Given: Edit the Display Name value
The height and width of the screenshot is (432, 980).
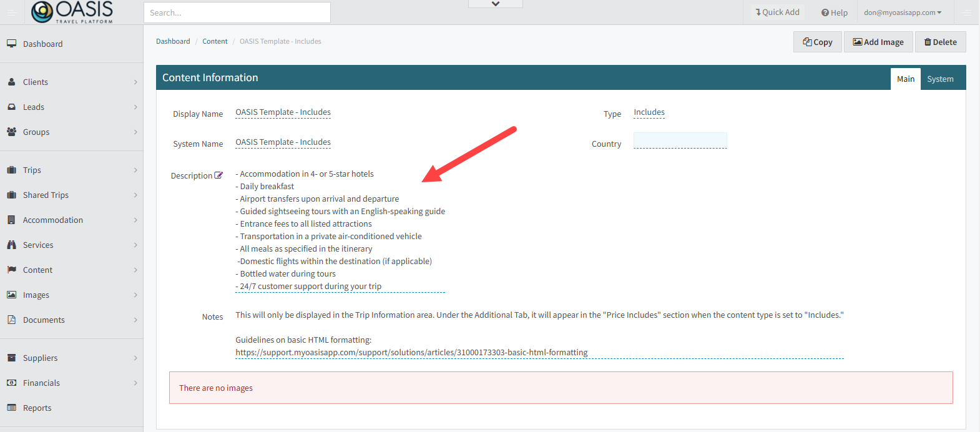Looking at the screenshot, I should click(283, 112).
